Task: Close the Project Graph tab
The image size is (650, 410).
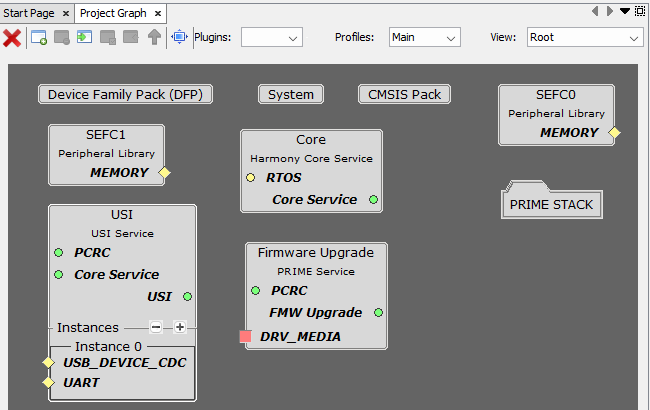Action: [157, 13]
